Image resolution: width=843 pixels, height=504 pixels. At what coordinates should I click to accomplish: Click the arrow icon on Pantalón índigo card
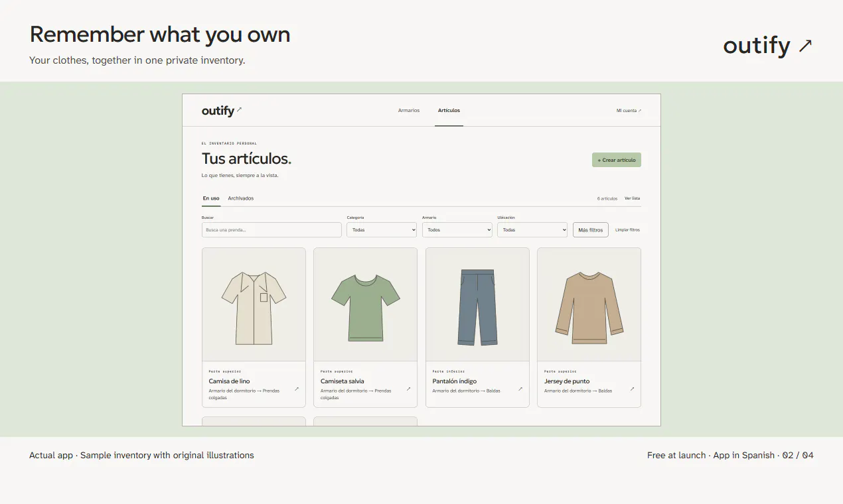click(520, 389)
